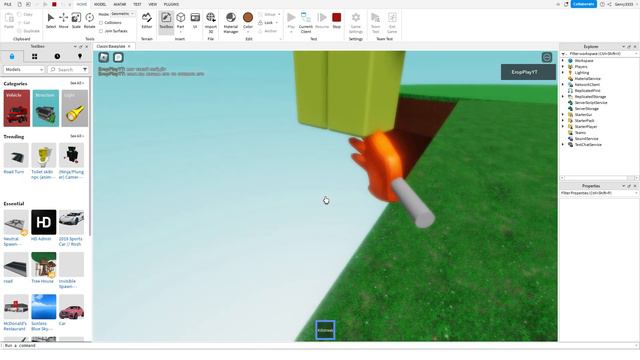Open the Models category dropdown in Toolbox
The height and width of the screenshot is (360, 640).
24,70
